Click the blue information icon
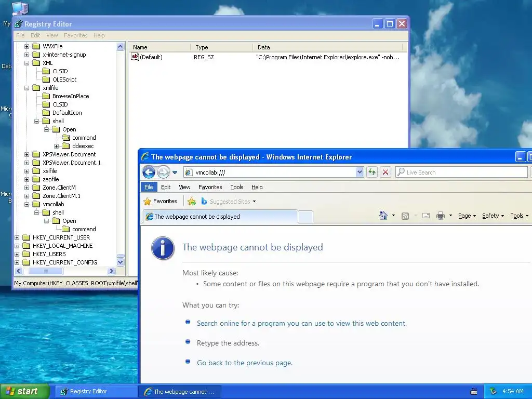Image resolution: width=532 pixels, height=399 pixels. pos(163,248)
